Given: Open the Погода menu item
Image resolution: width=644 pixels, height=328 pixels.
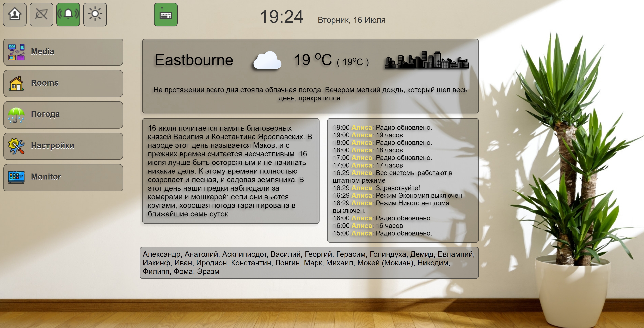Looking at the screenshot, I should (63, 114).
